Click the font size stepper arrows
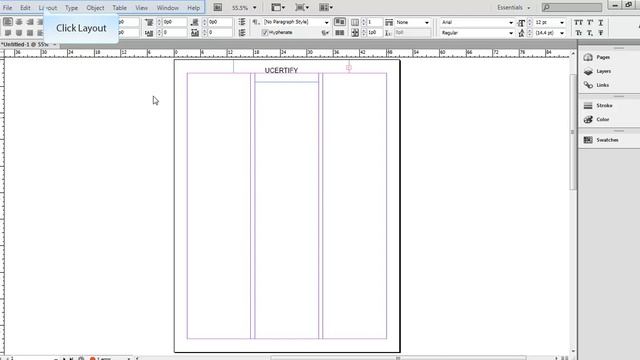 [x=530, y=22]
